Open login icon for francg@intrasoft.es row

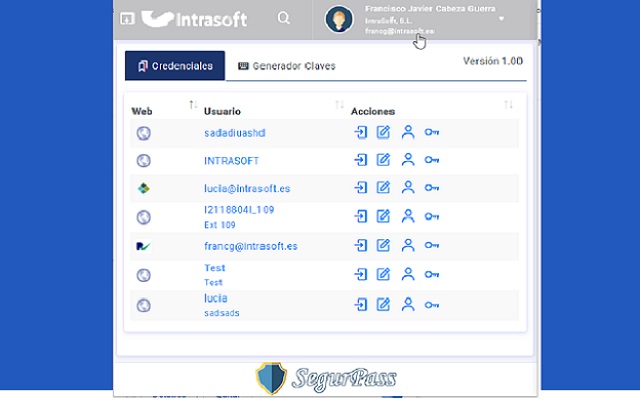click(x=361, y=245)
